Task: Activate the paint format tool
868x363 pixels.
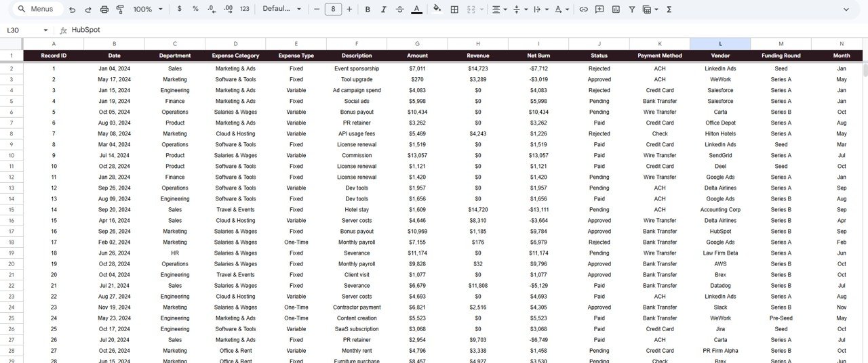Action: (120, 9)
